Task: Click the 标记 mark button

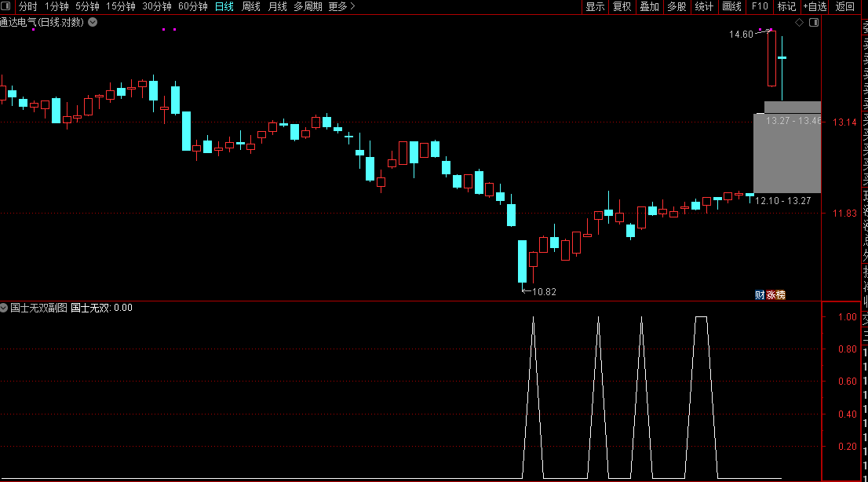Action: point(786,6)
